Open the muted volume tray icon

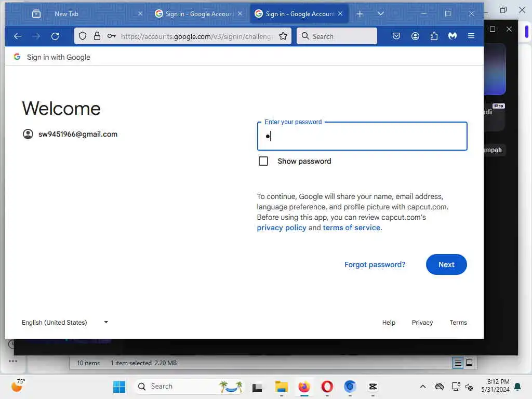point(470,387)
